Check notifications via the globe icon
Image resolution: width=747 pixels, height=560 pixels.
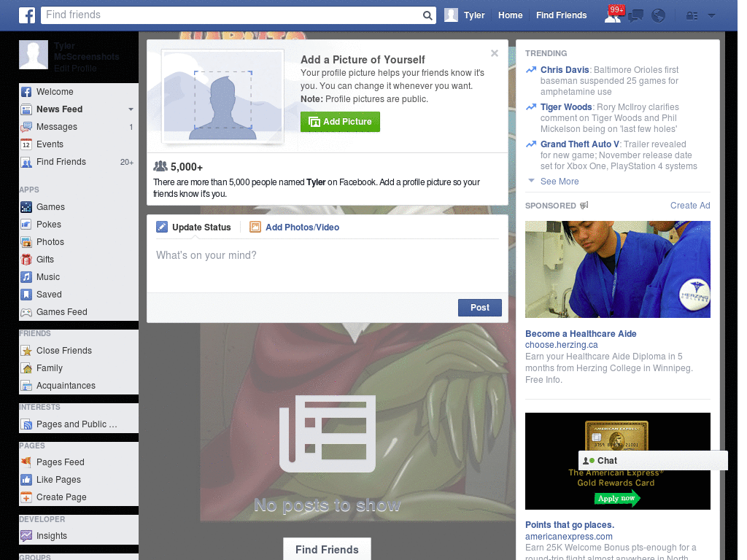[x=659, y=15]
